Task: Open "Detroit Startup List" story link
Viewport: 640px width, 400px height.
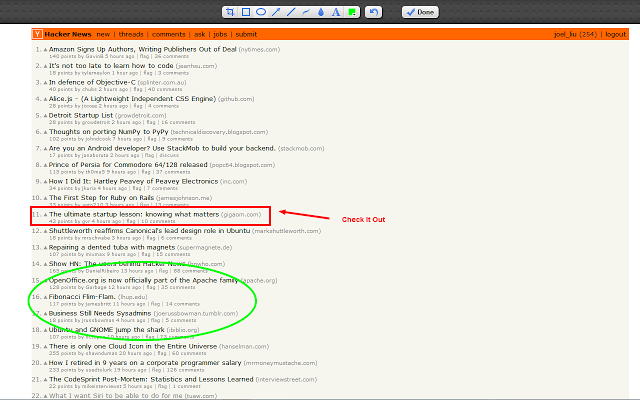Action: (x=81, y=115)
